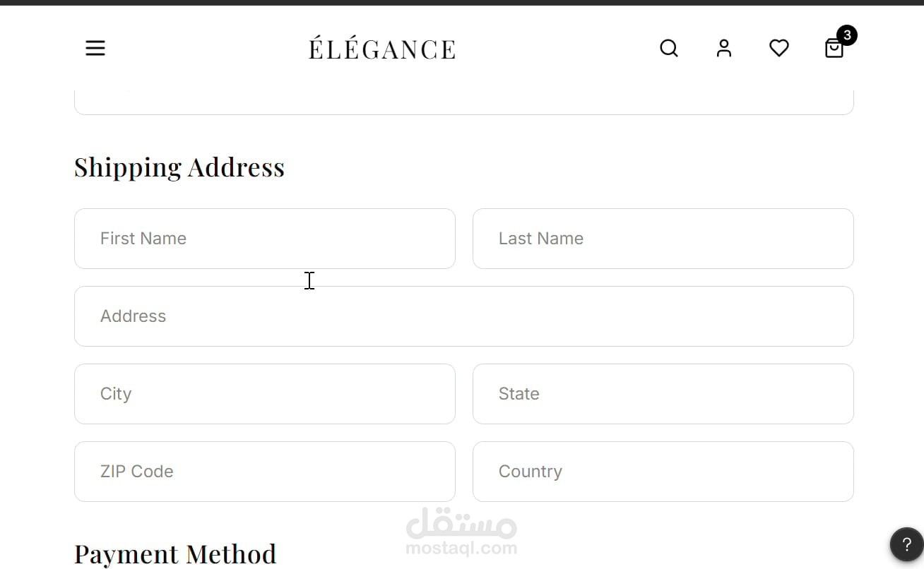Image resolution: width=924 pixels, height=569 pixels.
Task: Open the wishlist heart icon
Action: coord(778,48)
